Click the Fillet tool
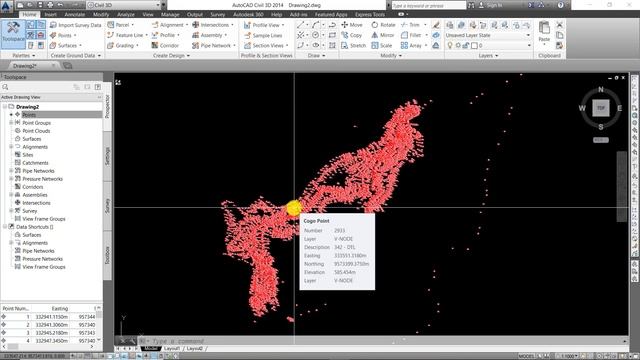The image size is (640, 360). (411, 35)
